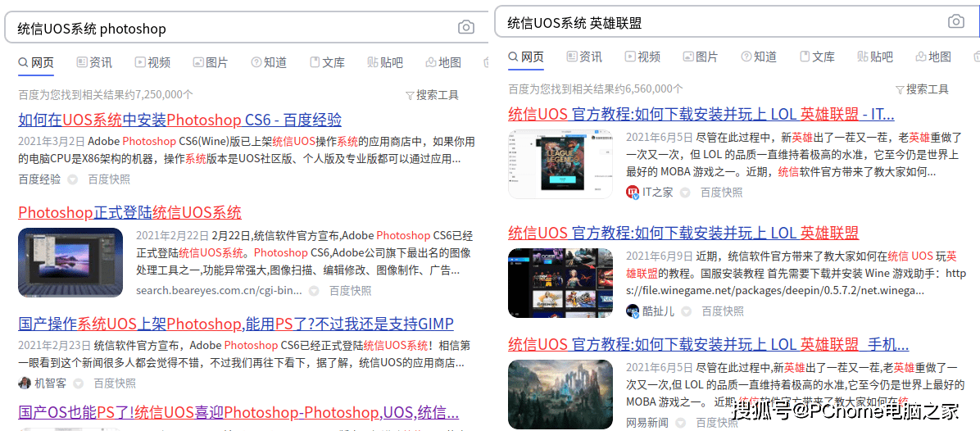Open 地图 tab in right 英雄联盟 results
The image size is (980, 431).
coord(933,57)
